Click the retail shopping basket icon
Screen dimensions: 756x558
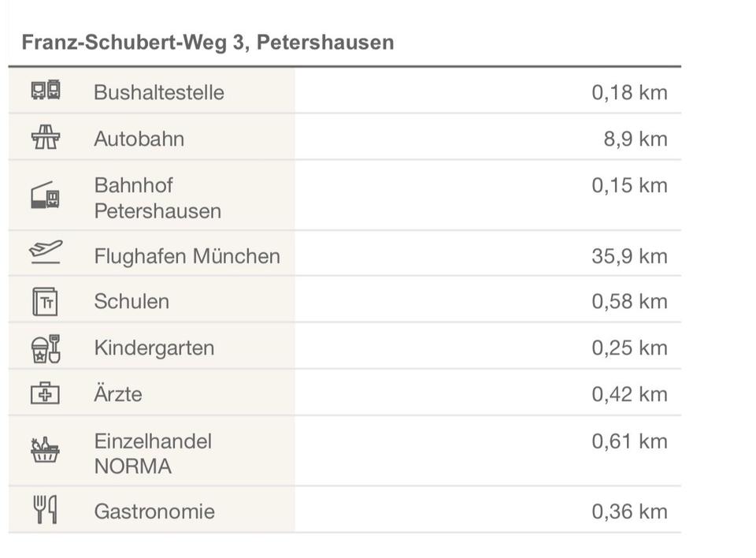click(x=46, y=451)
